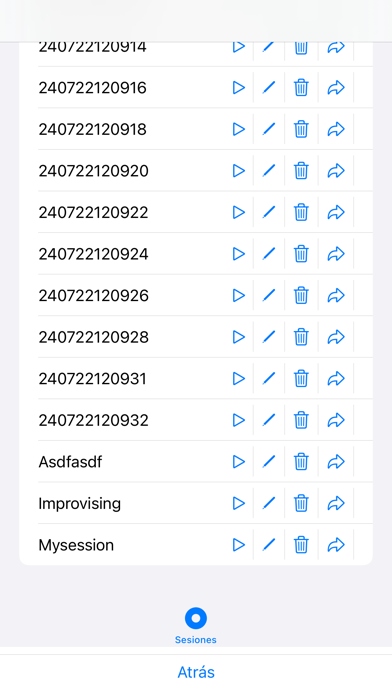Play session 240722120916
The height and width of the screenshot is (696, 392).
239,87
